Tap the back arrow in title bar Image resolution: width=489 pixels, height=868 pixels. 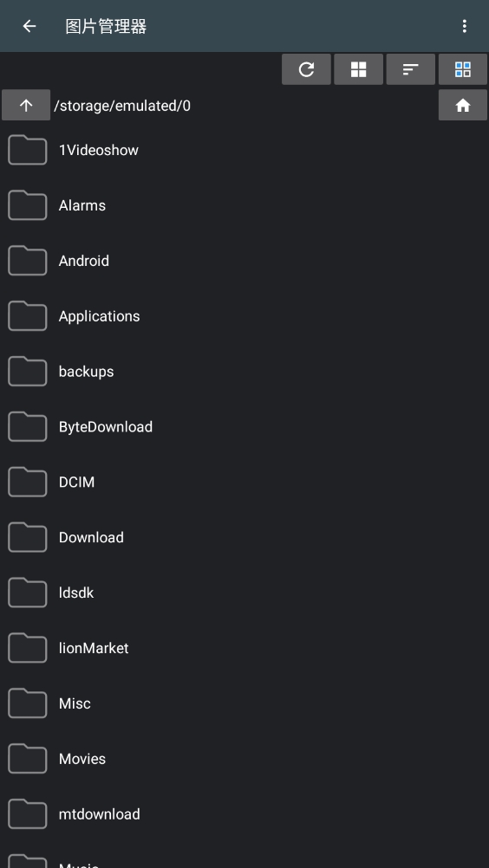(29, 26)
